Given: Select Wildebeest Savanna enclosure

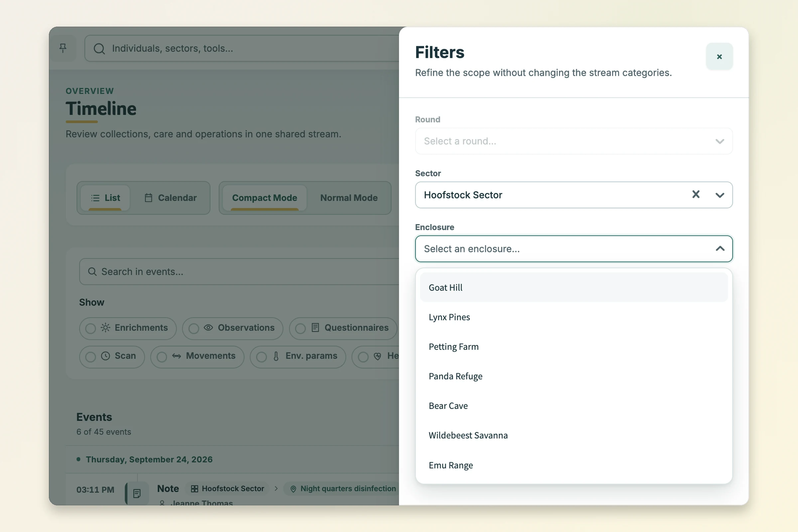Looking at the screenshot, I should tap(574, 435).
